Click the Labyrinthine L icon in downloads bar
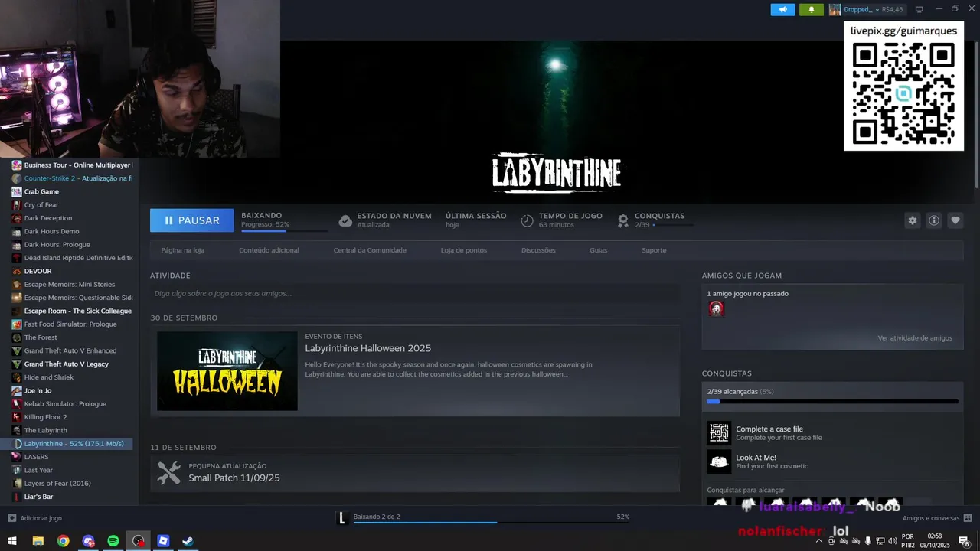 (343, 518)
